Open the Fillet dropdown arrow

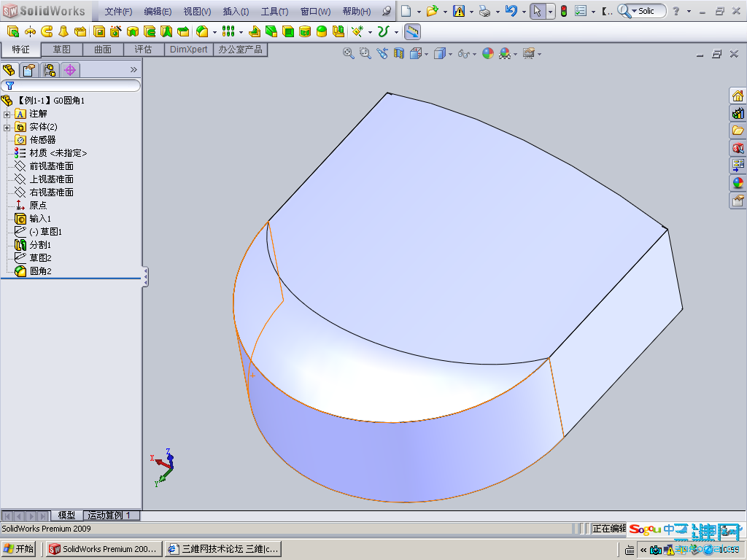pos(215,32)
